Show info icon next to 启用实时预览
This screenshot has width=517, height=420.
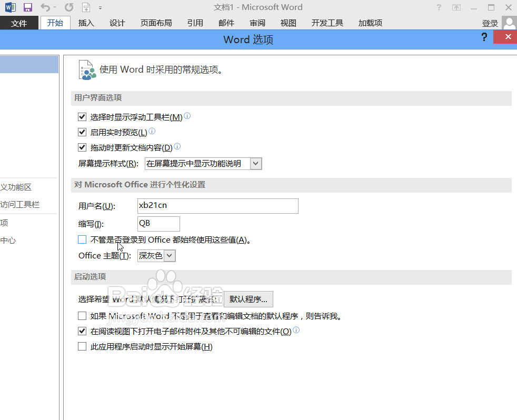152,131
